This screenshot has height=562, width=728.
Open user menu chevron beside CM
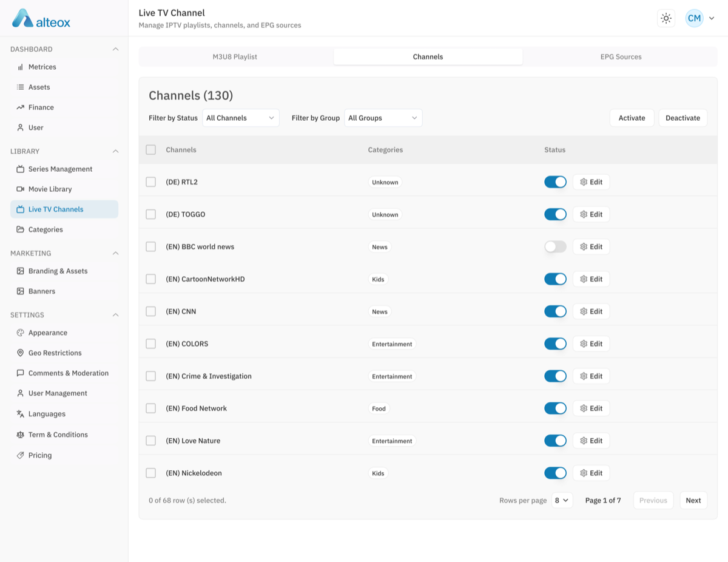coord(712,18)
